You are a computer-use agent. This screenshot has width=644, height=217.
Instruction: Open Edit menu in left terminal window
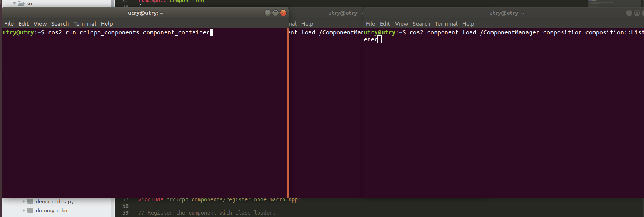23,24
